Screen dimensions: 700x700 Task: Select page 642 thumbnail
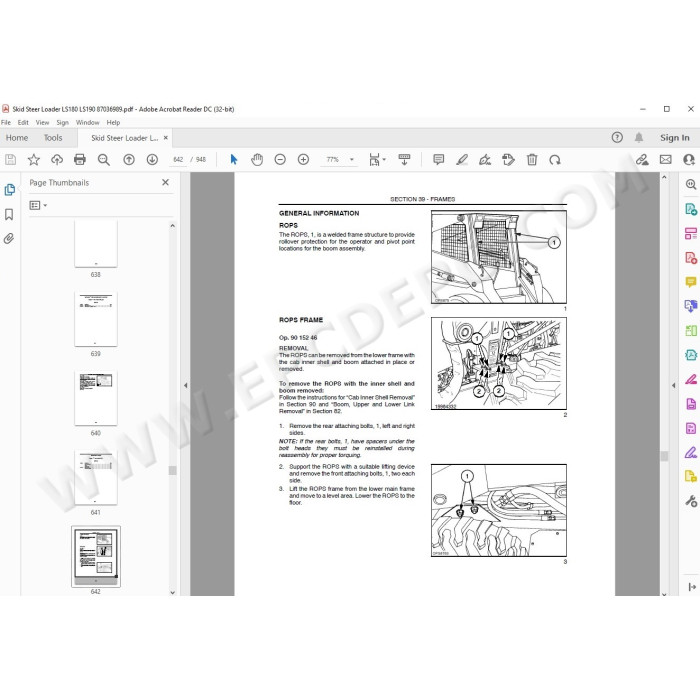[x=96, y=556]
